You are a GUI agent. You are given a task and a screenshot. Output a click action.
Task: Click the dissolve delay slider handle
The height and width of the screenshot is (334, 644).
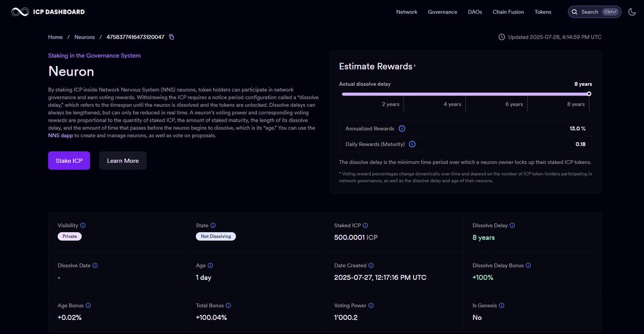[589, 94]
